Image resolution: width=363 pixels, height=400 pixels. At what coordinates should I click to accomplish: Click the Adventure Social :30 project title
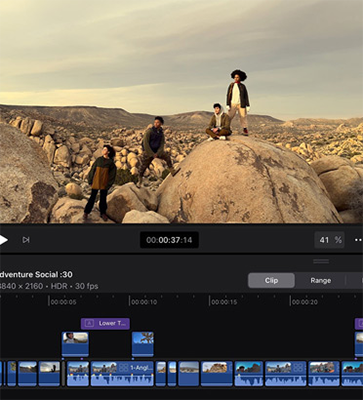tap(36, 275)
